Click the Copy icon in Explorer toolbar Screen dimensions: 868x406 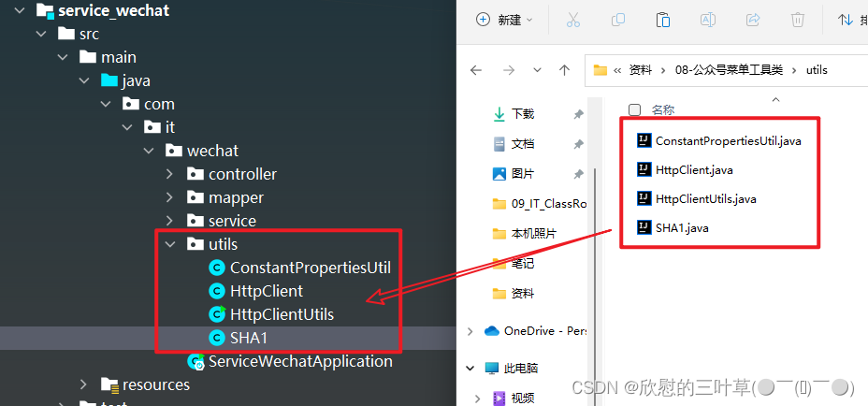[x=617, y=20]
